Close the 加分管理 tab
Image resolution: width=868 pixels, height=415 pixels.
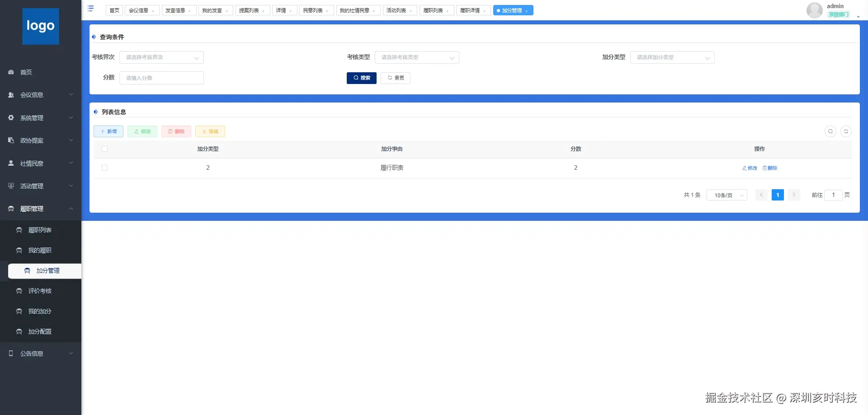coord(526,11)
